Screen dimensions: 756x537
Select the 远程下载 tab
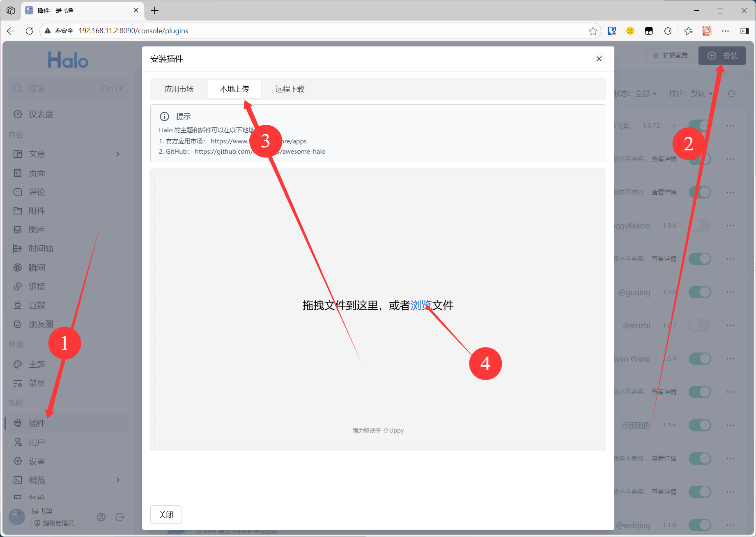point(290,89)
